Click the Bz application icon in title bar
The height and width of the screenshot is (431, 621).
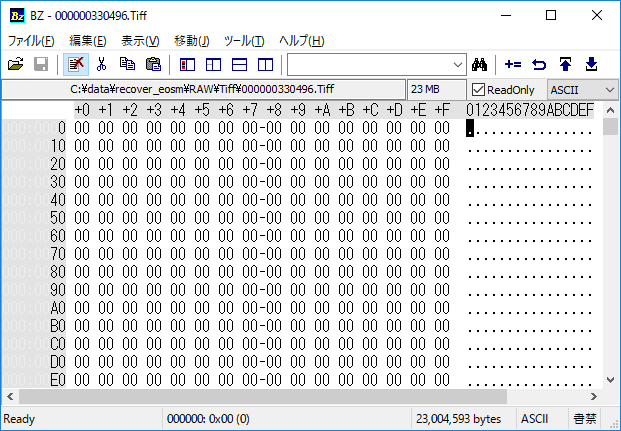tap(17, 16)
